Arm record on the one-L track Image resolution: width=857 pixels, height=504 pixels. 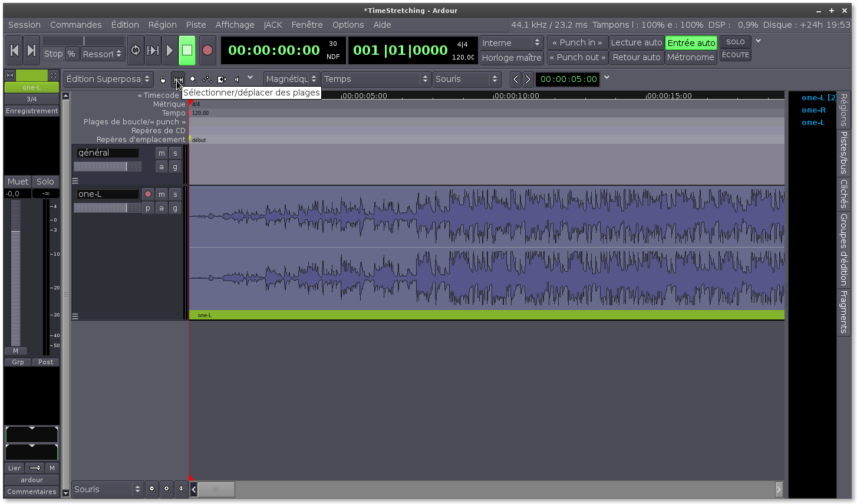(x=148, y=194)
